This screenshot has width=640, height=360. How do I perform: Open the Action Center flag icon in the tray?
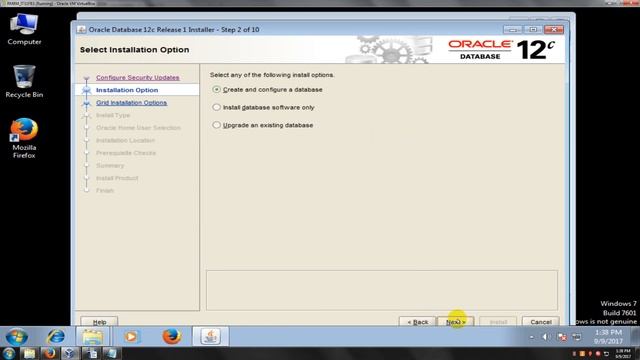point(562,337)
